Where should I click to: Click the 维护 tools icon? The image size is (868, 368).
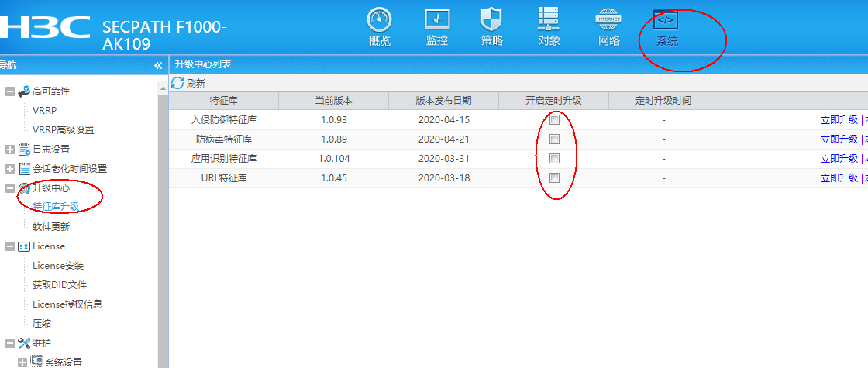point(24,343)
